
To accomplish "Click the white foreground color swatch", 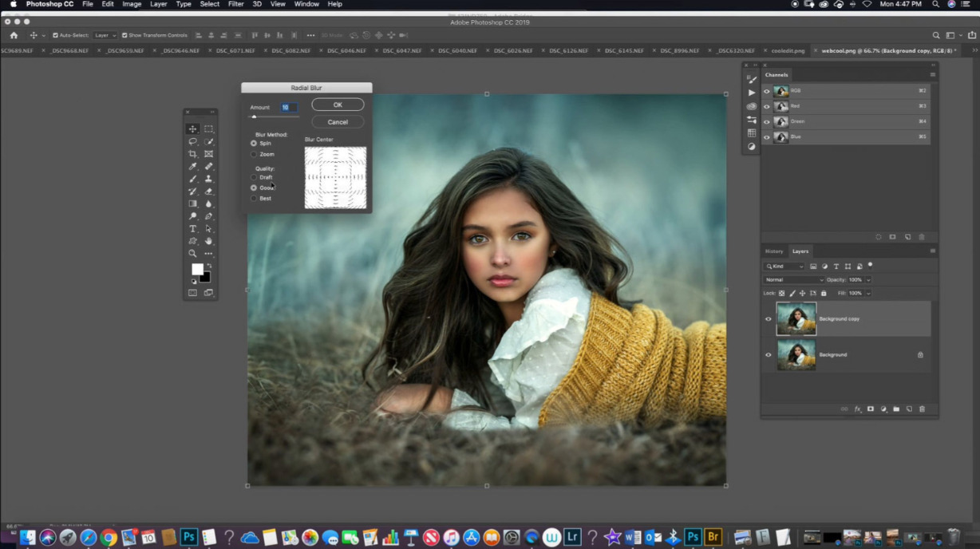I will [x=196, y=270].
